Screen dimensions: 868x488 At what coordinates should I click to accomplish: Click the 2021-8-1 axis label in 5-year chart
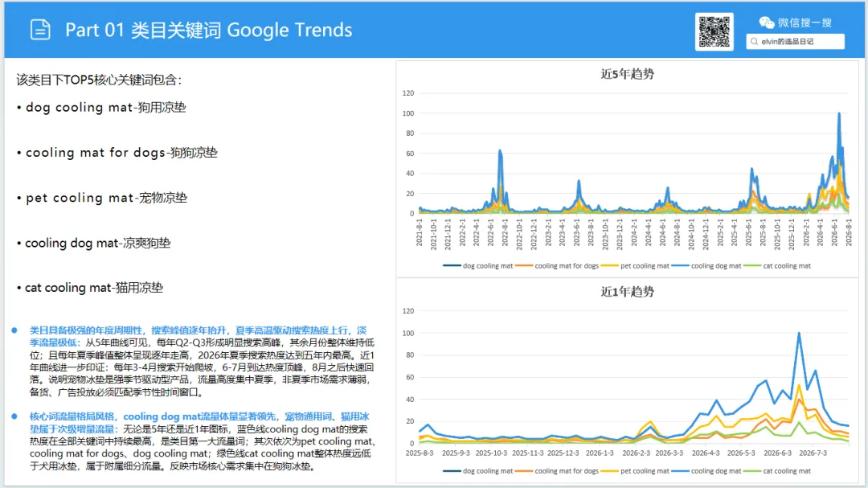click(419, 232)
